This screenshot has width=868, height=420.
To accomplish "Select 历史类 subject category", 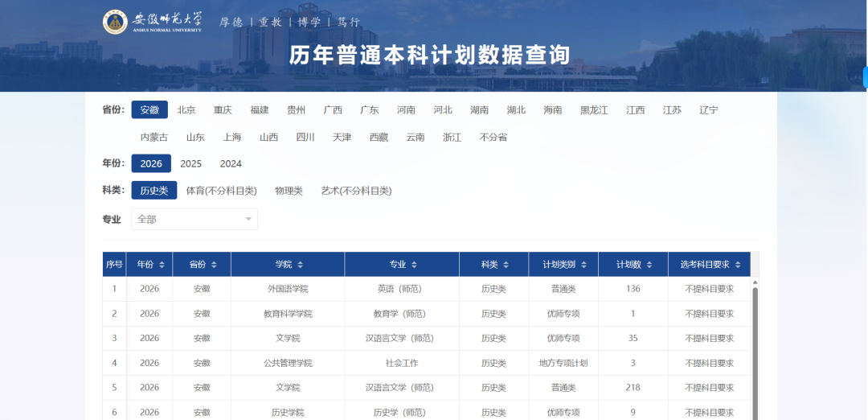I will coord(154,191).
